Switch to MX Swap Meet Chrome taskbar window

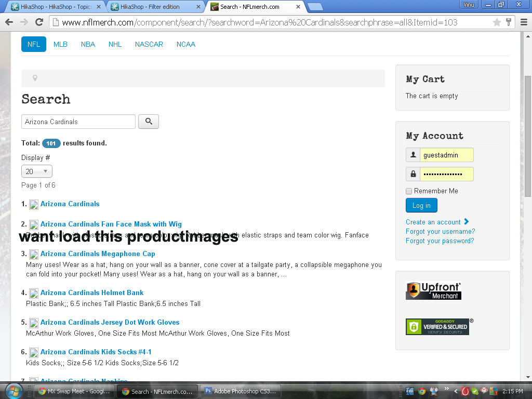point(74,391)
